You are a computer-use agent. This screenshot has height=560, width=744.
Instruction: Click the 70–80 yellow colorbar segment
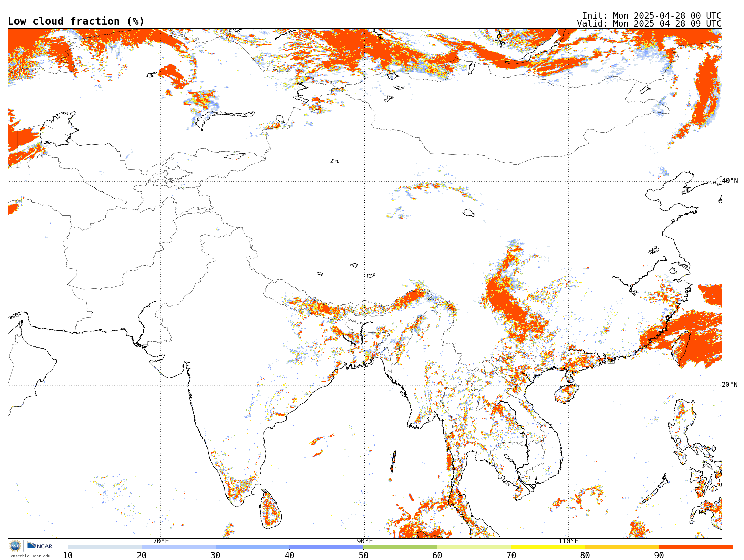[x=548, y=547]
